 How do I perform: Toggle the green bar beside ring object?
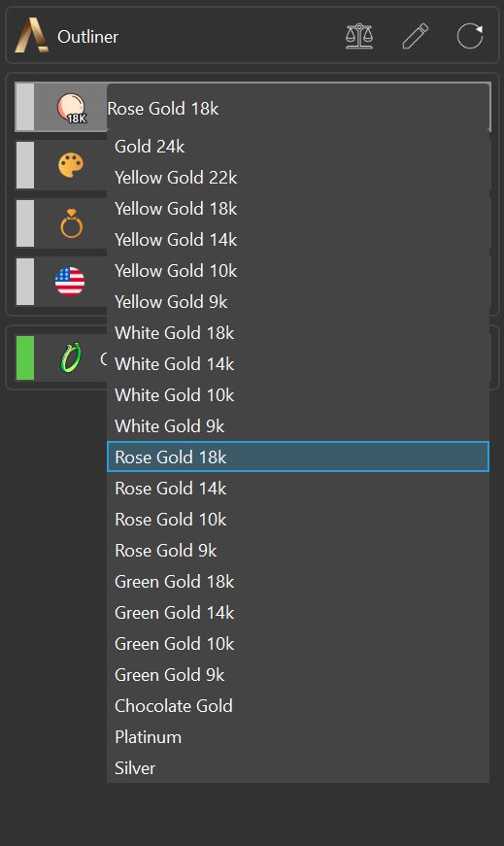tap(25, 357)
